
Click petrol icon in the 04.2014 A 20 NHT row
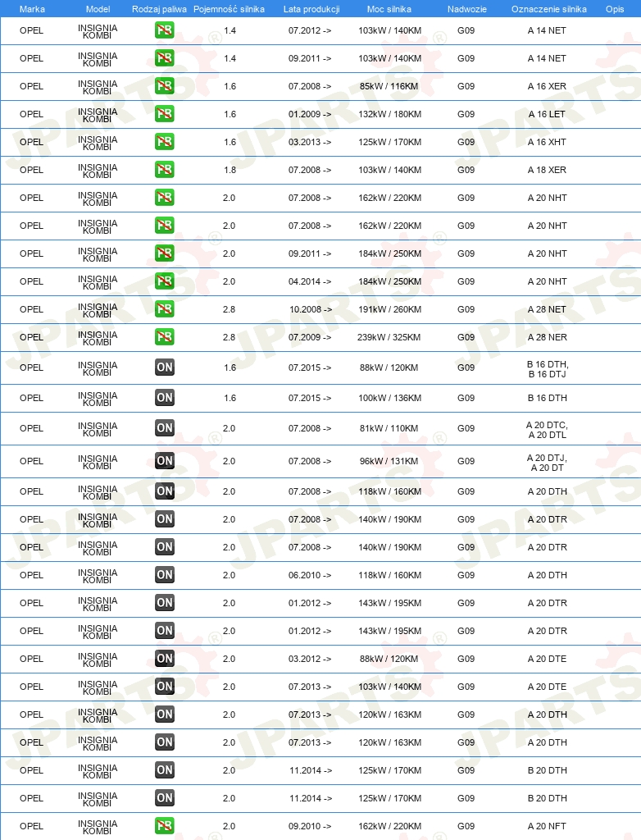point(165,281)
